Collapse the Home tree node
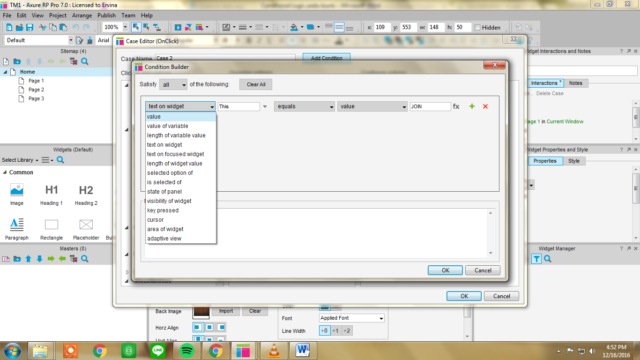This screenshot has height=360, width=640. pos(5,72)
